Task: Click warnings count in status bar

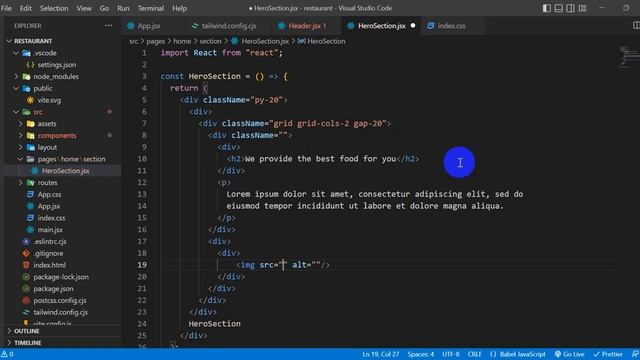Action: point(7,354)
